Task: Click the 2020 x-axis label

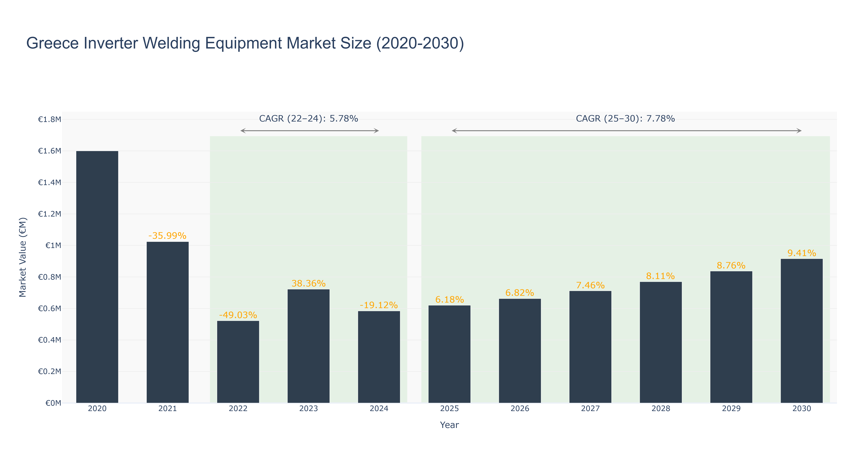Action: coord(97,409)
